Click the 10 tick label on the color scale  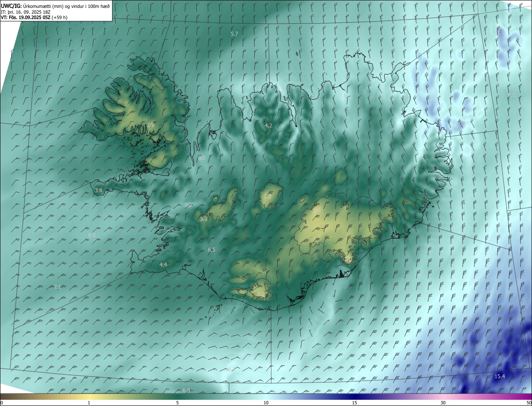tap(266, 403)
